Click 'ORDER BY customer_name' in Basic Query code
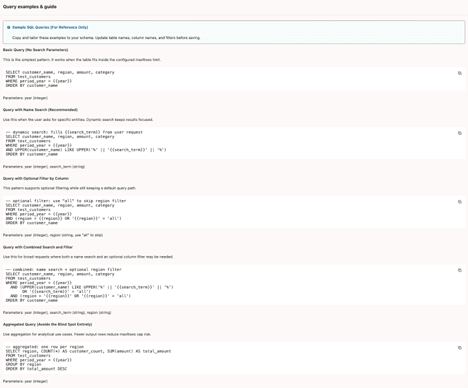 [32, 85]
